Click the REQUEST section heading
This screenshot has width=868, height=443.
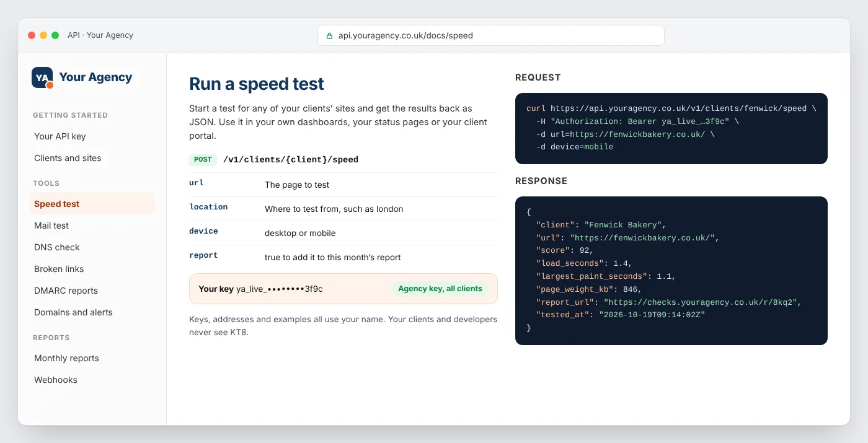[x=538, y=77]
